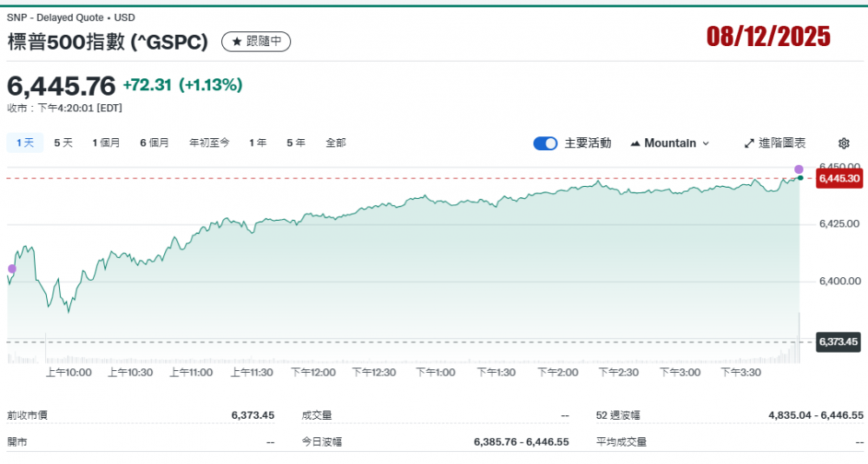Open the 進階圖表 advanced chart

point(781,143)
